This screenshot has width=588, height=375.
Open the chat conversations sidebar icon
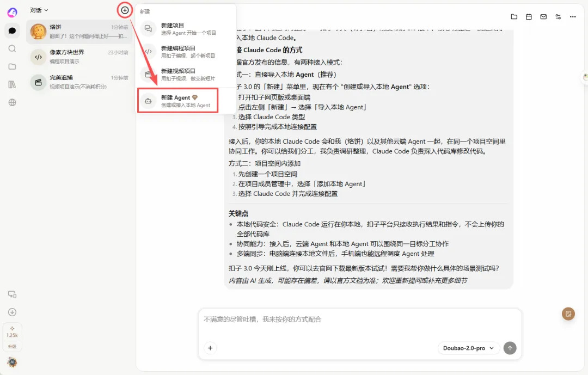12,30
